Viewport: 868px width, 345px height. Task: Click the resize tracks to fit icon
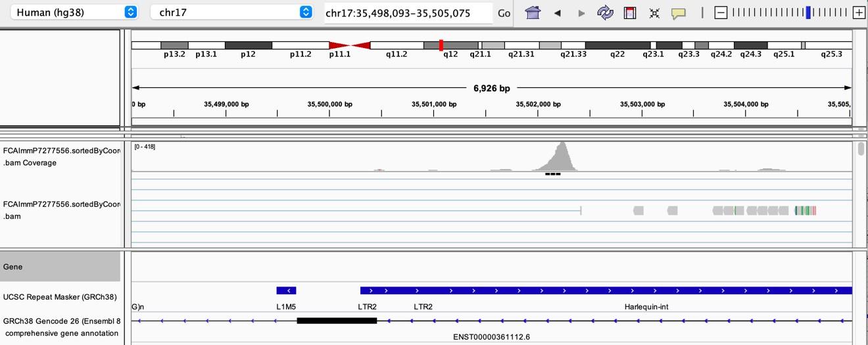click(654, 13)
